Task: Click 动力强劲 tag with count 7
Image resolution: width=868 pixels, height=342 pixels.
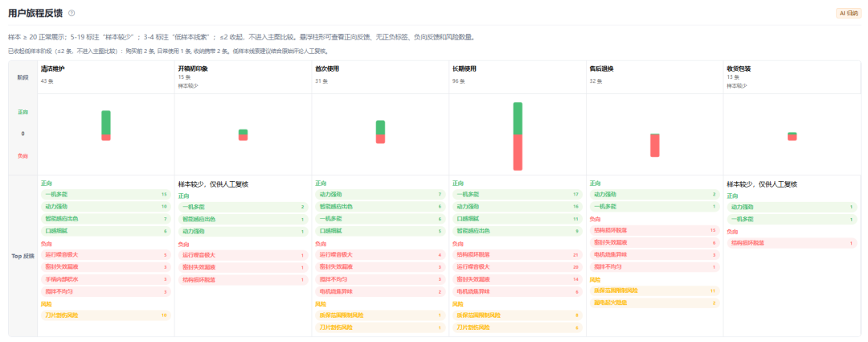Action: click(x=380, y=195)
